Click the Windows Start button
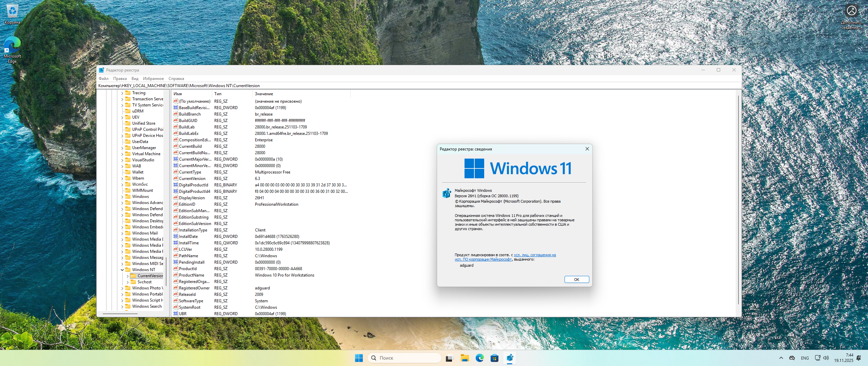Viewport: 868px width, 366px height. click(x=359, y=358)
